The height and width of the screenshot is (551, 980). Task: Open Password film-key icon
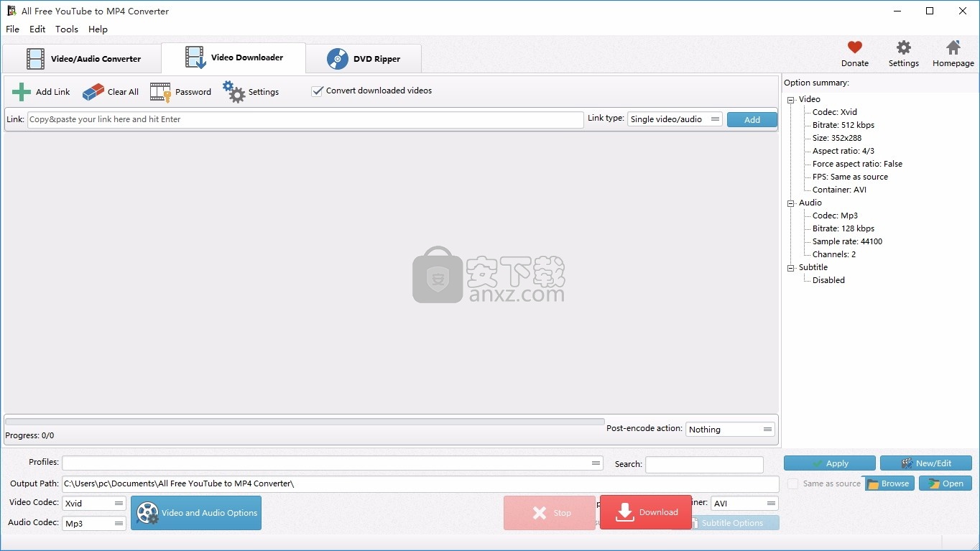tap(160, 92)
